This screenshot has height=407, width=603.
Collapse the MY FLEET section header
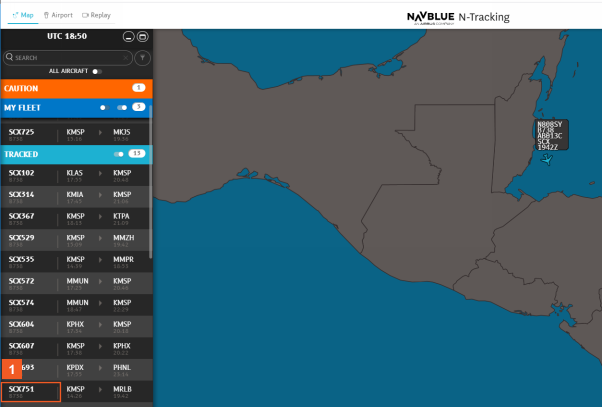coord(77,108)
